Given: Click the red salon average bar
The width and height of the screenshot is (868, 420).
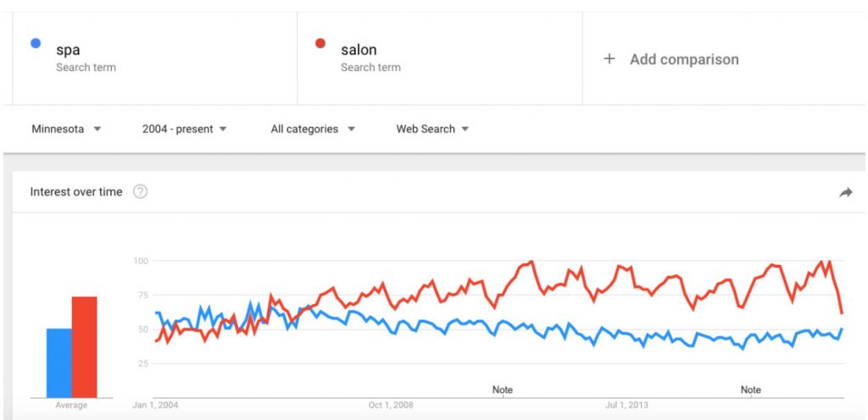Looking at the screenshot, I should (x=85, y=347).
